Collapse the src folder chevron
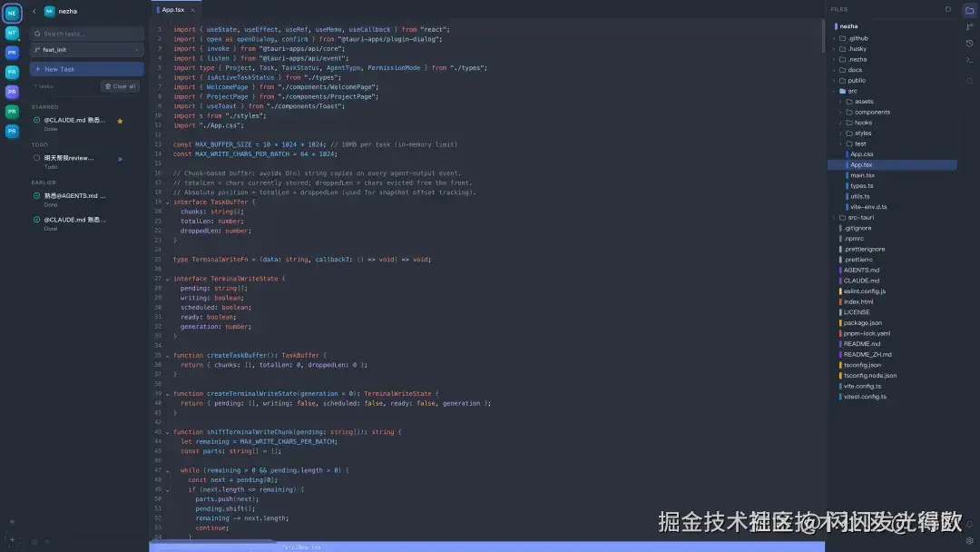 pyautogui.click(x=835, y=92)
